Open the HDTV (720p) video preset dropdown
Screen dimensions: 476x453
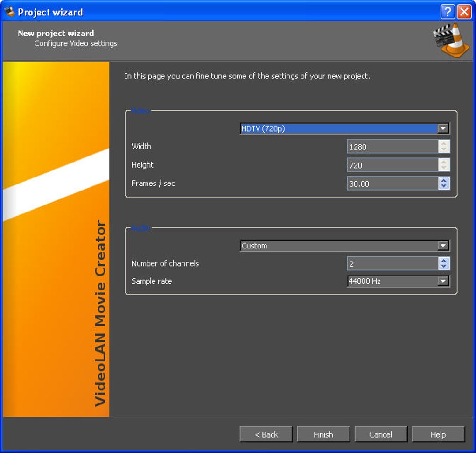[x=344, y=128]
